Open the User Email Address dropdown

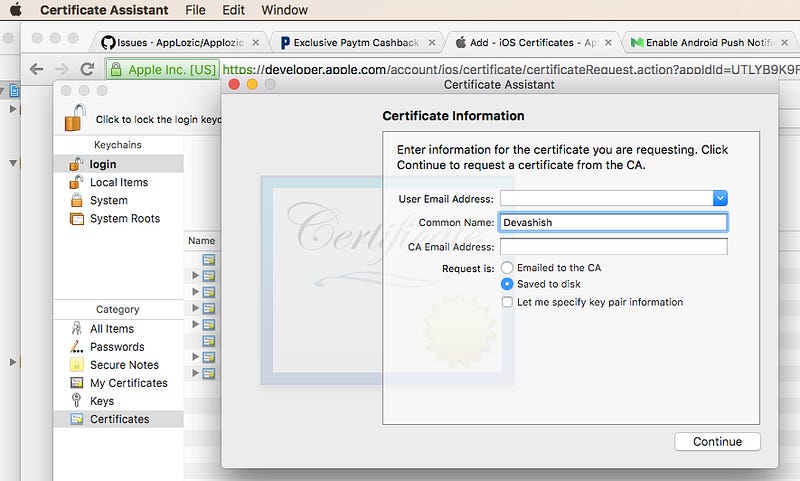click(720, 198)
